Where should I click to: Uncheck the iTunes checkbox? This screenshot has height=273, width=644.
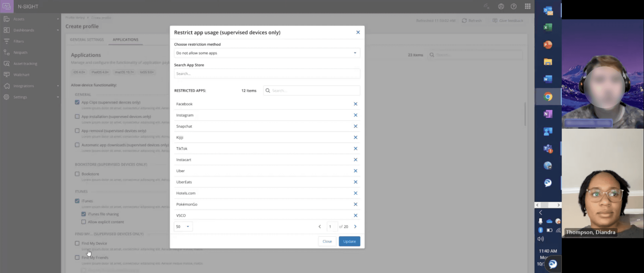click(x=77, y=201)
